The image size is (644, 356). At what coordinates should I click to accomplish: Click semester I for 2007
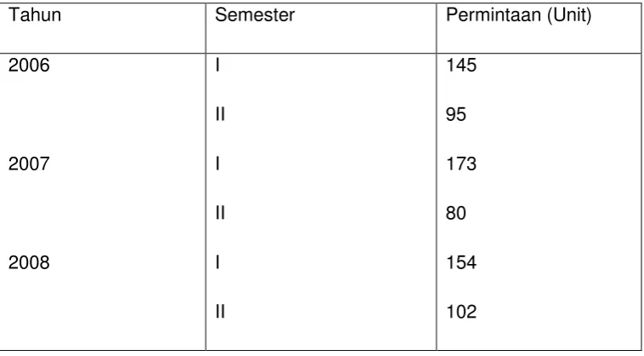point(218,164)
